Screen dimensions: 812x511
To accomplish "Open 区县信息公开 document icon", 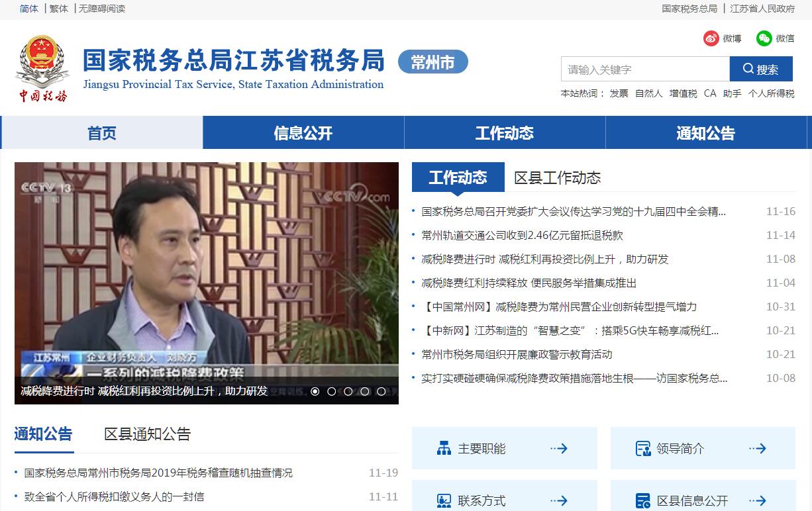I will click(x=642, y=500).
